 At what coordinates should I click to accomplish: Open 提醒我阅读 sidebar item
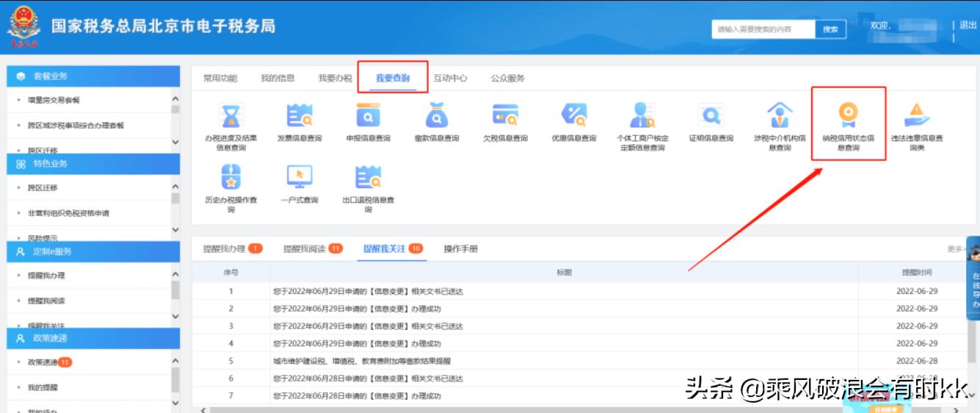pos(46,301)
